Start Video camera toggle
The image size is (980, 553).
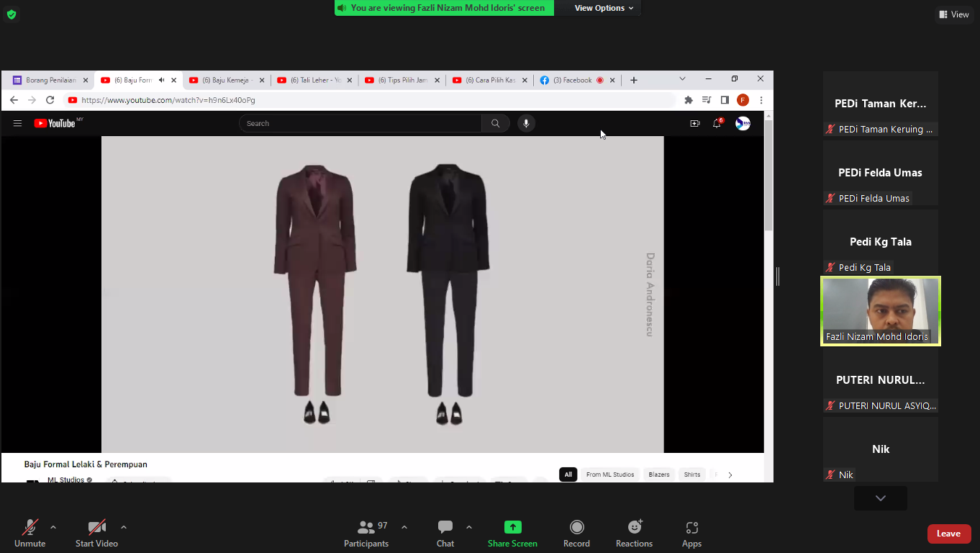(x=96, y=534)
